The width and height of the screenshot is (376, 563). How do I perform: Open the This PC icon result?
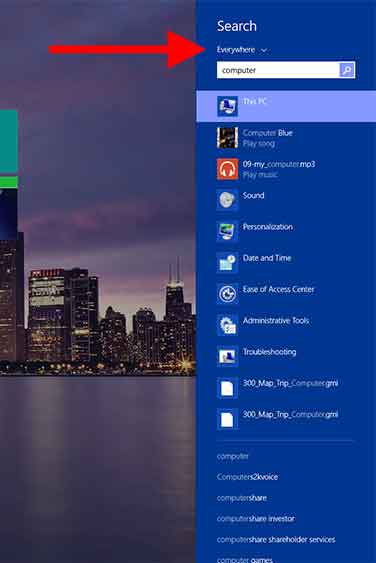pos(227,106)
